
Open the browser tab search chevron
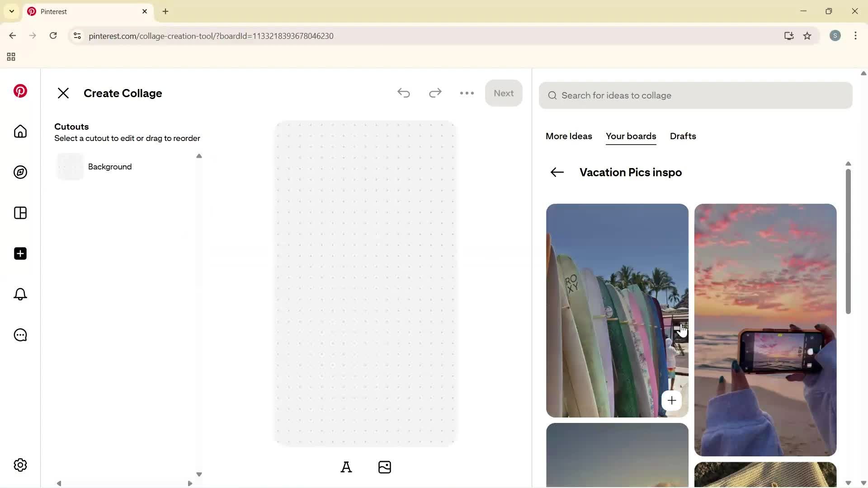[x=11, y=11]
